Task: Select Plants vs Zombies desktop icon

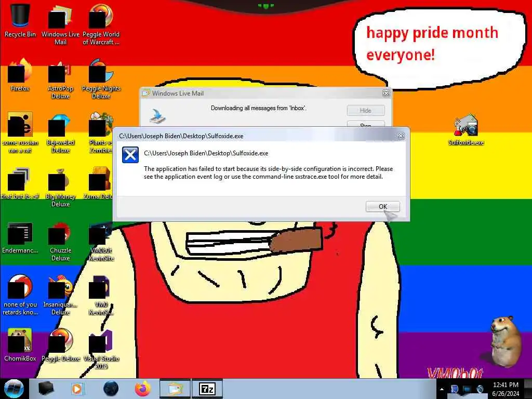Action: (x=100, y=132)
